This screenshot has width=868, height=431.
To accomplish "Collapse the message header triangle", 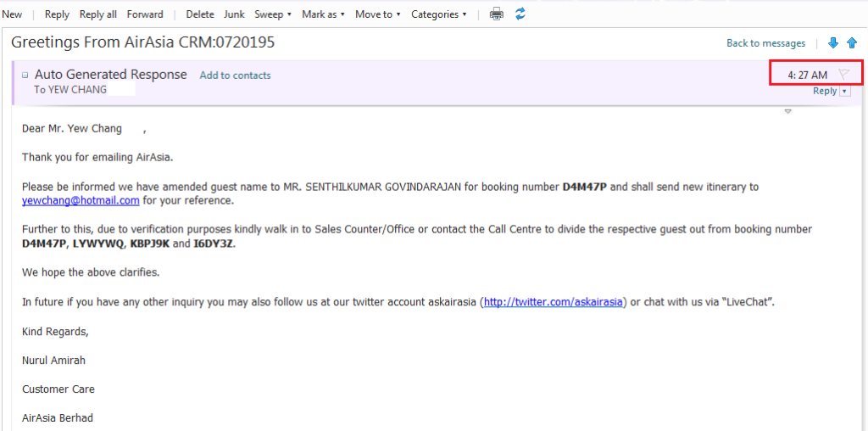I will tap(787, 111).
